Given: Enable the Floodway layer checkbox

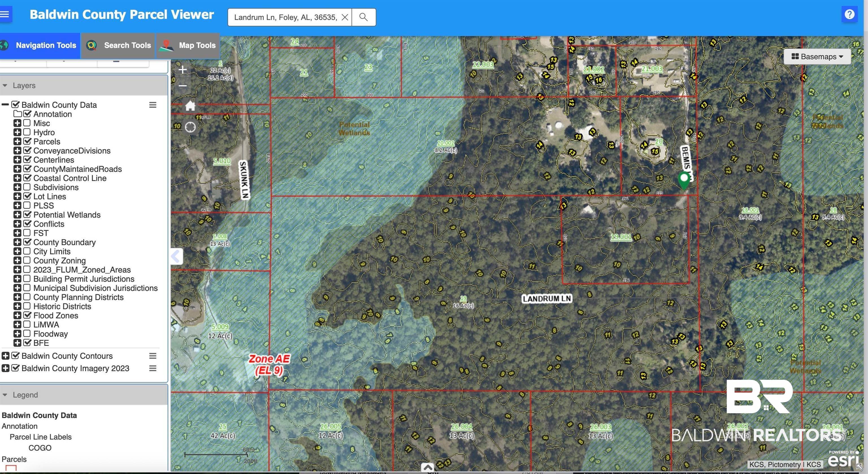Looking at the screenshot, I should 27,334.
